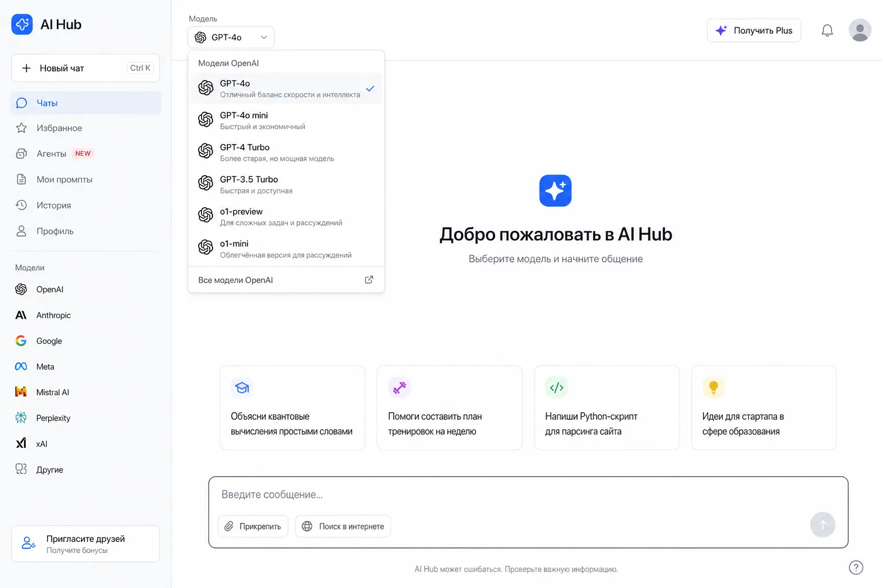
Task: Click the Получить Plus button
Action: pyautogui.click(x=754, y=30)
